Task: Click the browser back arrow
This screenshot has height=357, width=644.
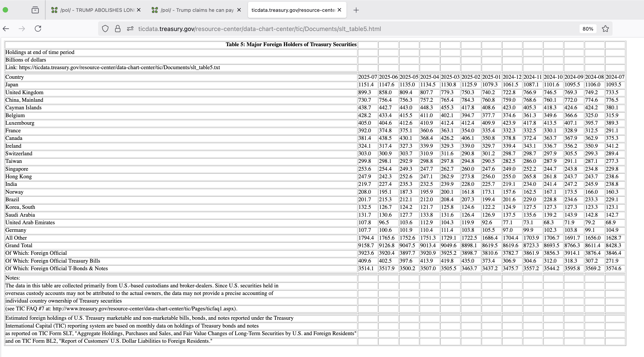Action: 6,29
